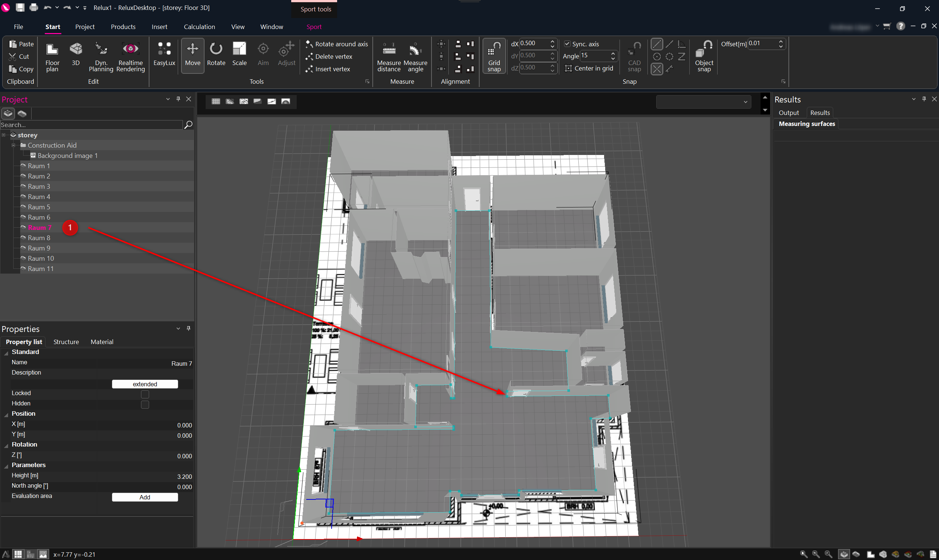Click the Offset[m] input field
939x560 pixels.
point(762,44)
